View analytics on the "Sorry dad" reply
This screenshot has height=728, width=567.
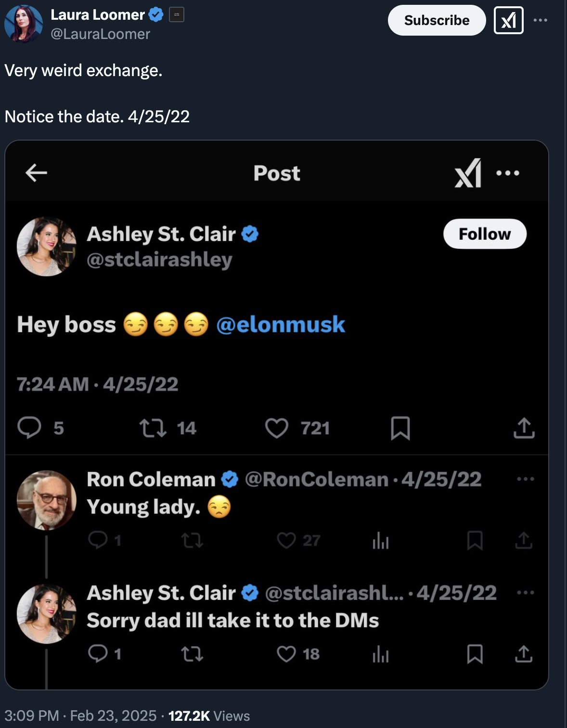coord(380,654)
